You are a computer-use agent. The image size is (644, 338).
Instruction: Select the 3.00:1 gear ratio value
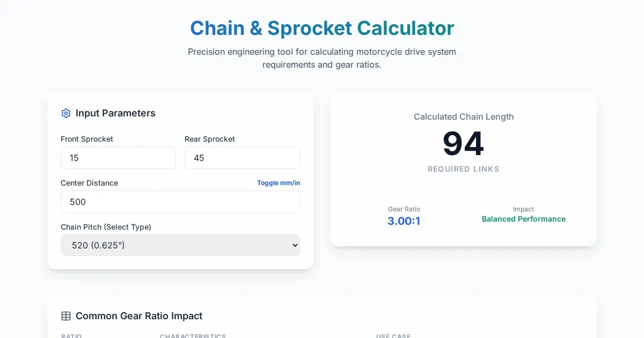point(404,221)
